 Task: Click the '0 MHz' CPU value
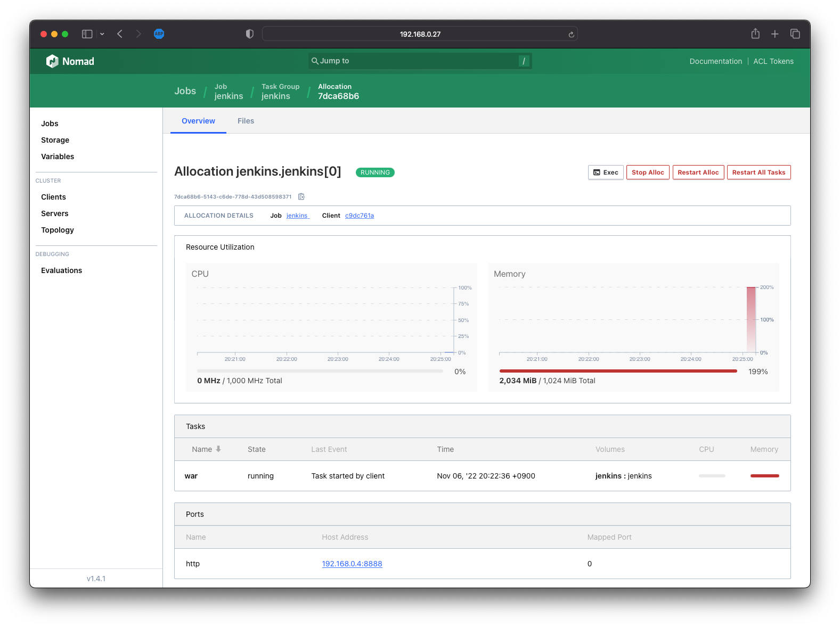click(209, 381)
